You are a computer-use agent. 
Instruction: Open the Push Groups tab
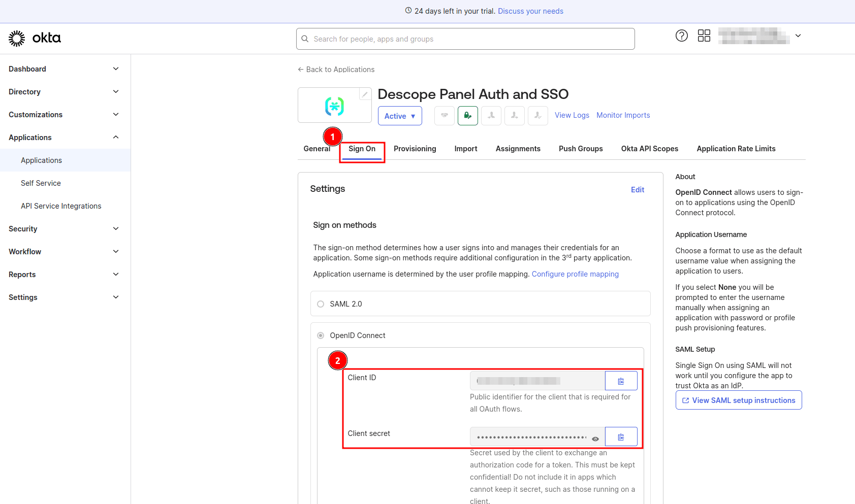[x=580, y=148]
